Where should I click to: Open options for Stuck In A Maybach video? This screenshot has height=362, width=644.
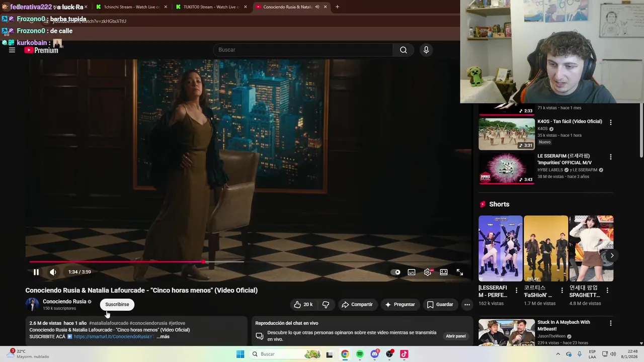coord(611,323)
